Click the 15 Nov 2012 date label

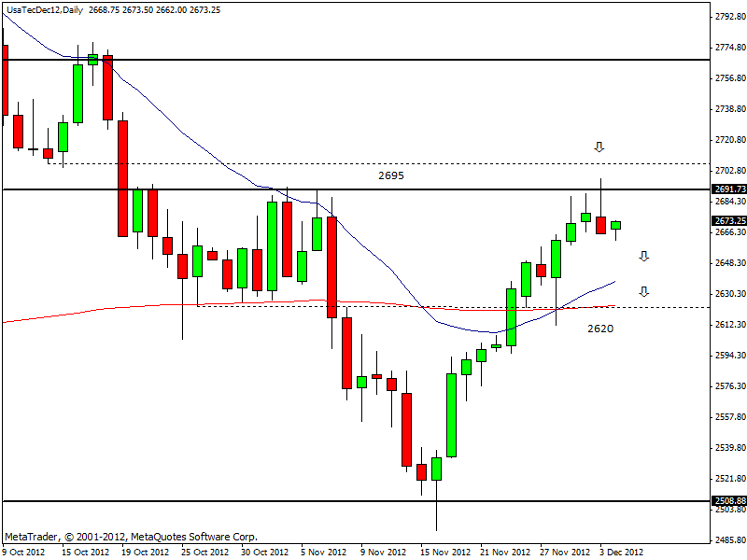point(444,552)
